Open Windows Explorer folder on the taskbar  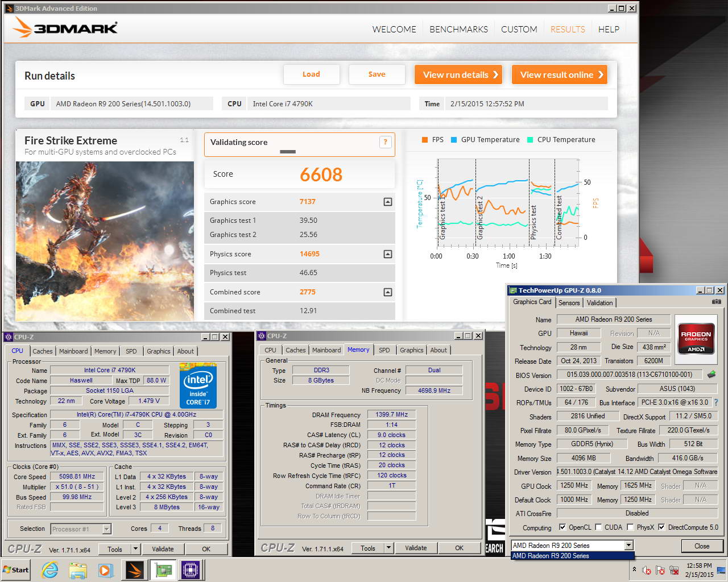78,570
